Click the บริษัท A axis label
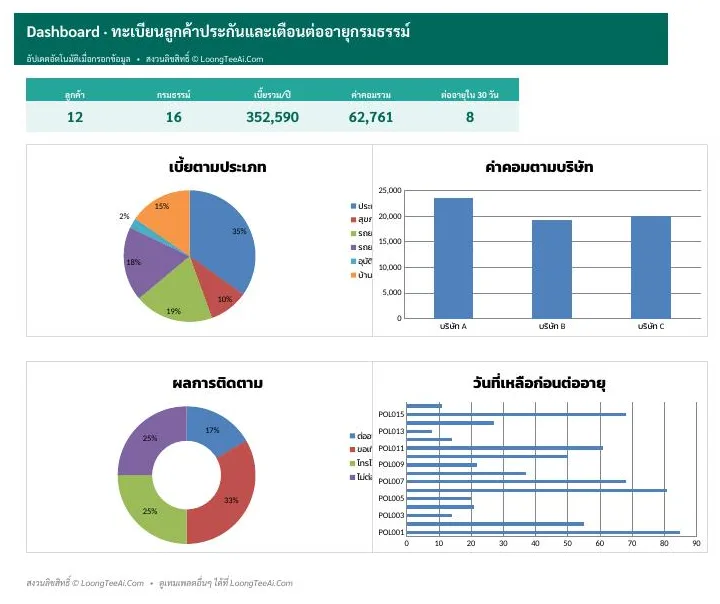This screenshot has width=720, height=604. point(453,326)
